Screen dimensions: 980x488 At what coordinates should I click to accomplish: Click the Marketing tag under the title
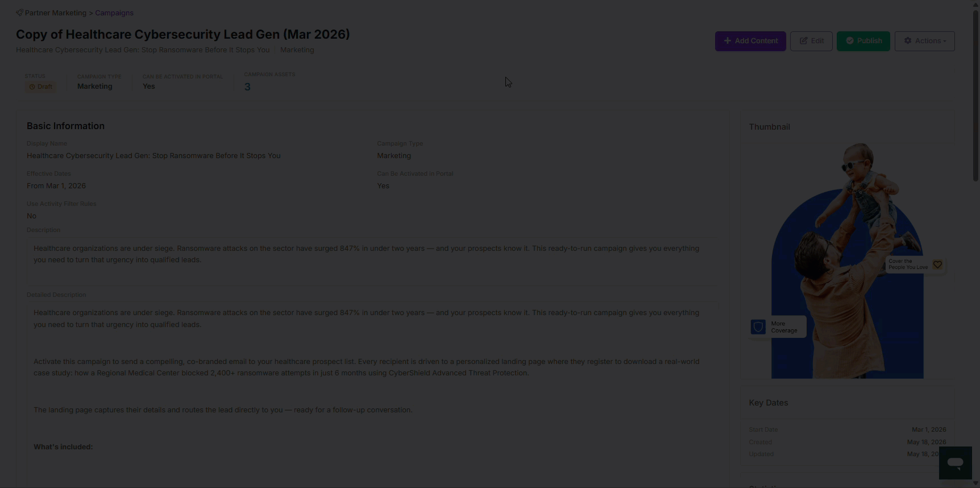(x=297, y=50)
